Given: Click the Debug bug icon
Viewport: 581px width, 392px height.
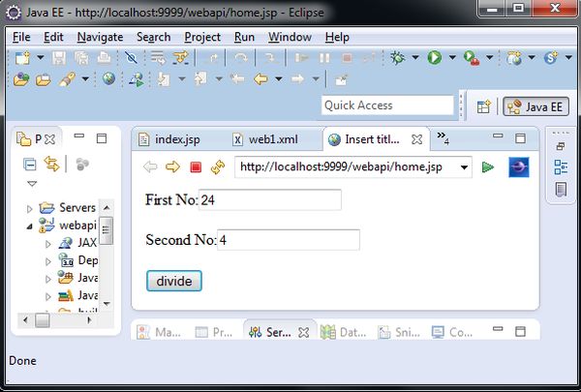Looking at the screenshot, I should [x=398, y=58].
